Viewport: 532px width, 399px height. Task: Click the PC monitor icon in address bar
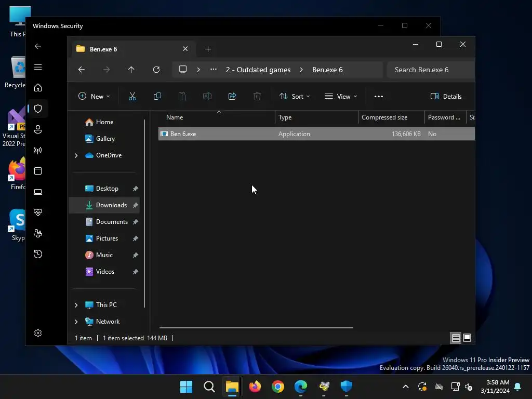[x=183, y=70]
